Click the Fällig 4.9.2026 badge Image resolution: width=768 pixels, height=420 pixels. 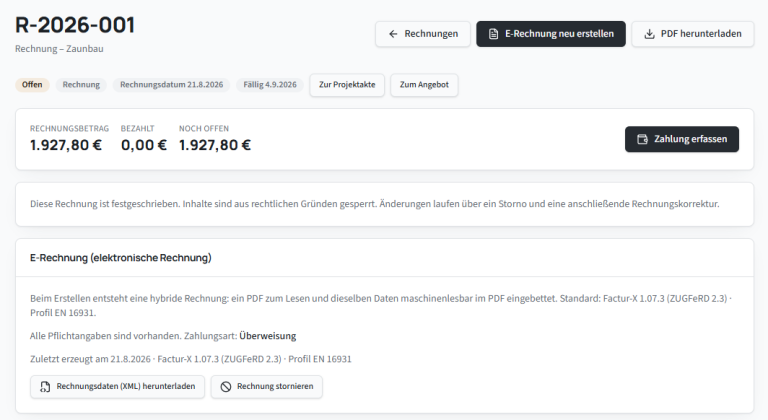270,85
